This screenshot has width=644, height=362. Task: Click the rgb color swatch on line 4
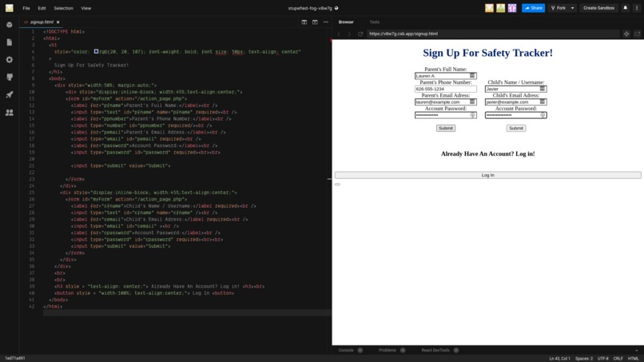[96, 51]
